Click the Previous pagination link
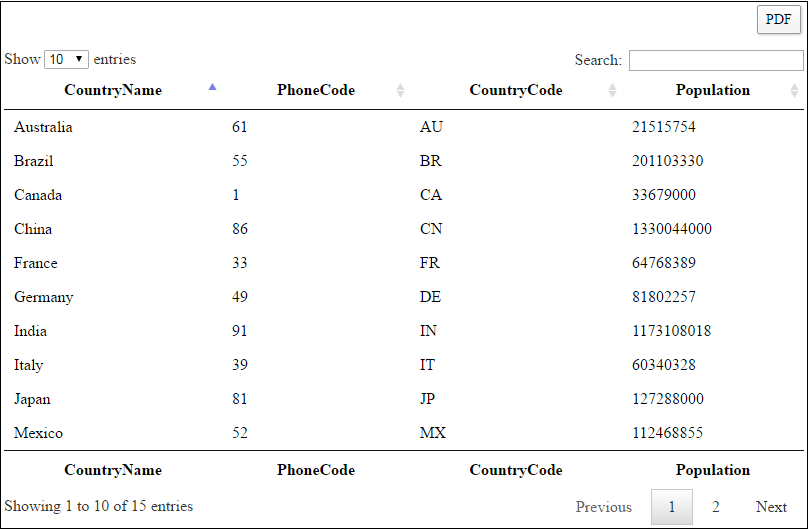The image size is (808, 529). [x=603, y=507]
